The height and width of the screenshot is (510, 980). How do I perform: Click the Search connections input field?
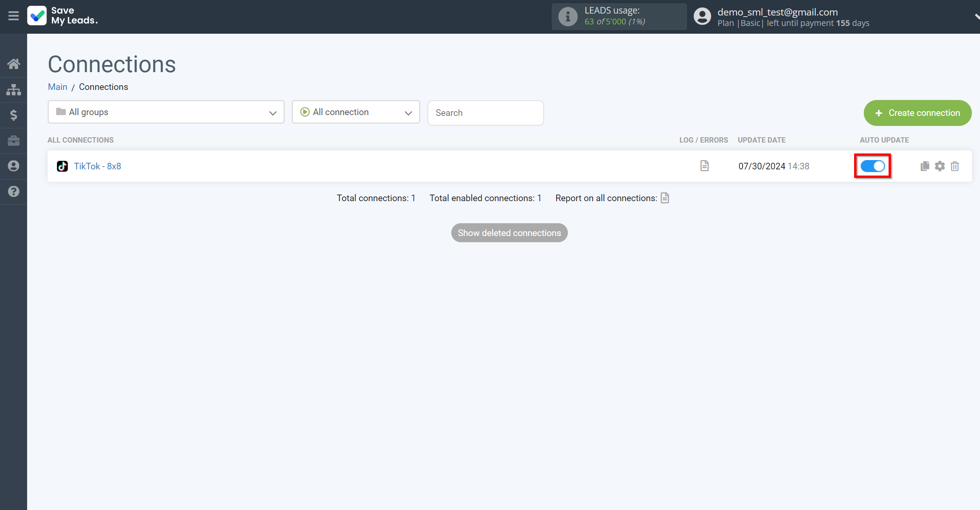point(485,113)
